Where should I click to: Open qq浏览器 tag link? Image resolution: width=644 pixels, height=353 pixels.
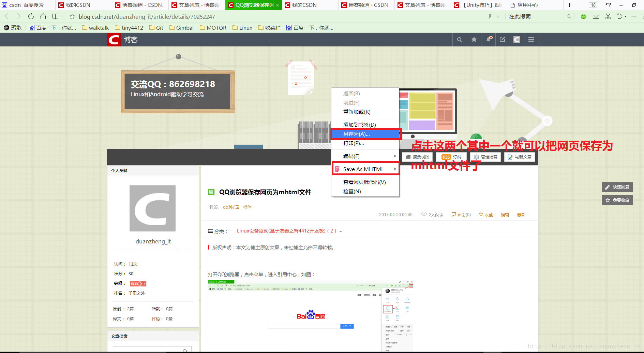pos(231,207)
